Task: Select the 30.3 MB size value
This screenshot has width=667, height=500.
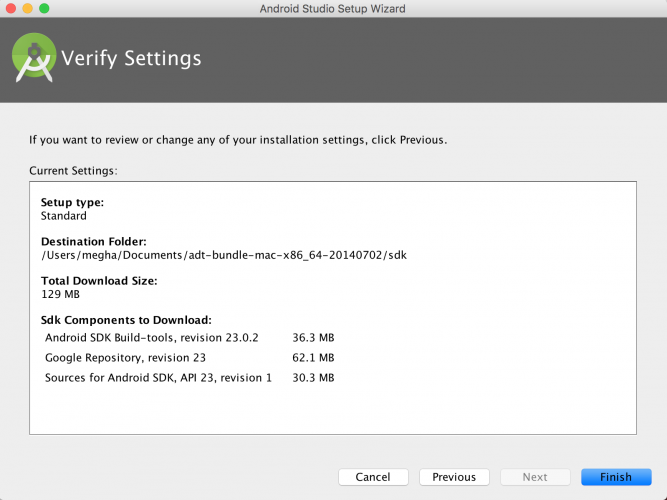Action: 313,377
